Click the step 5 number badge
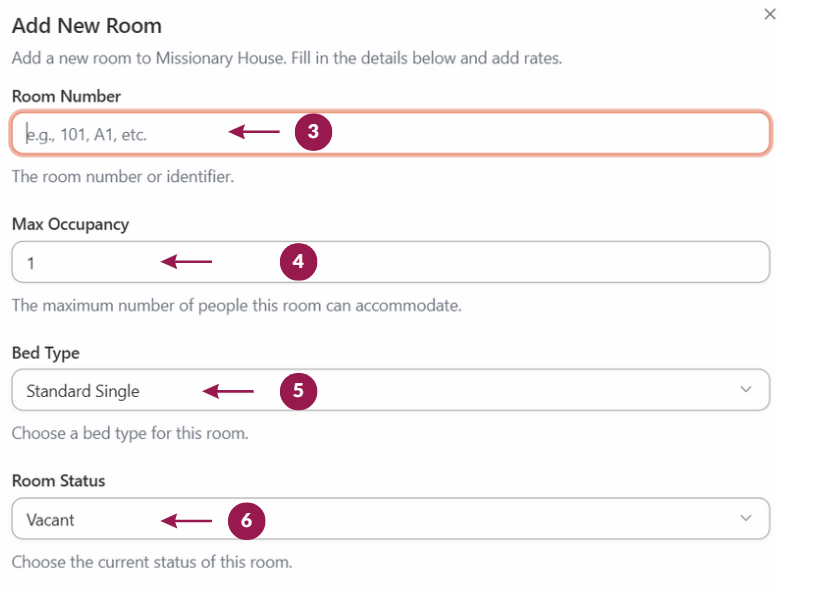 tap(298, 391)
